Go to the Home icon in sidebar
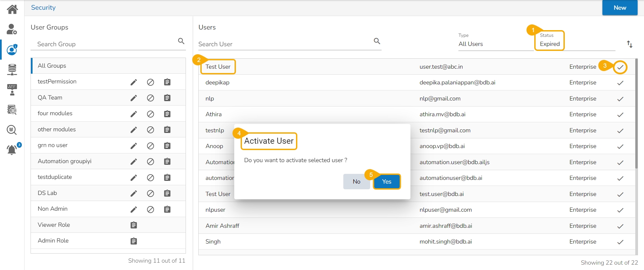The width and height of the screenshot is (644, 270). tap(12, 9)
